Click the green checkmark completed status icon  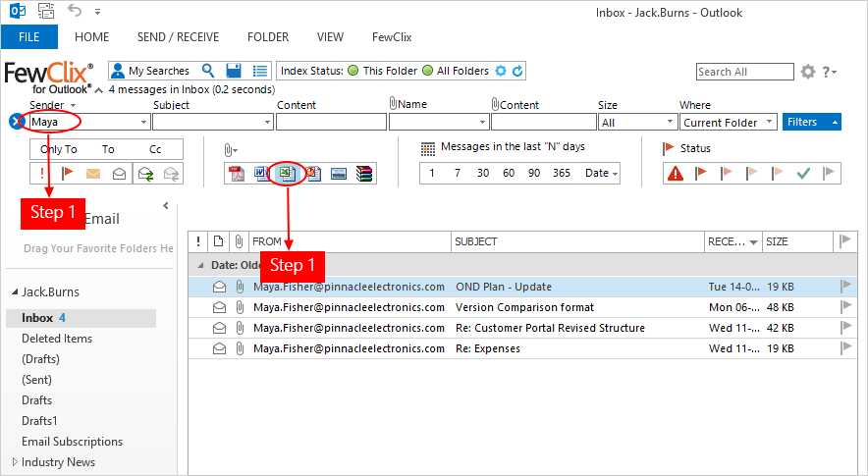(803, 174)
